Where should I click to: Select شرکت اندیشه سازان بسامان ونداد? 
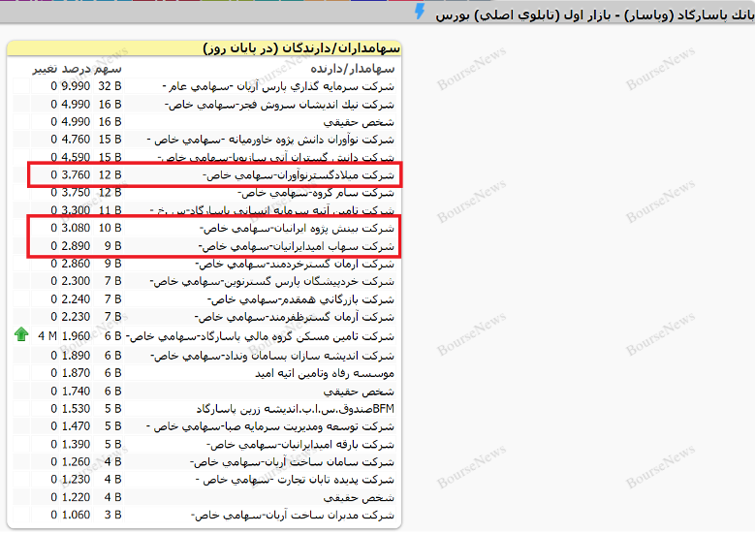click(272, 356)
